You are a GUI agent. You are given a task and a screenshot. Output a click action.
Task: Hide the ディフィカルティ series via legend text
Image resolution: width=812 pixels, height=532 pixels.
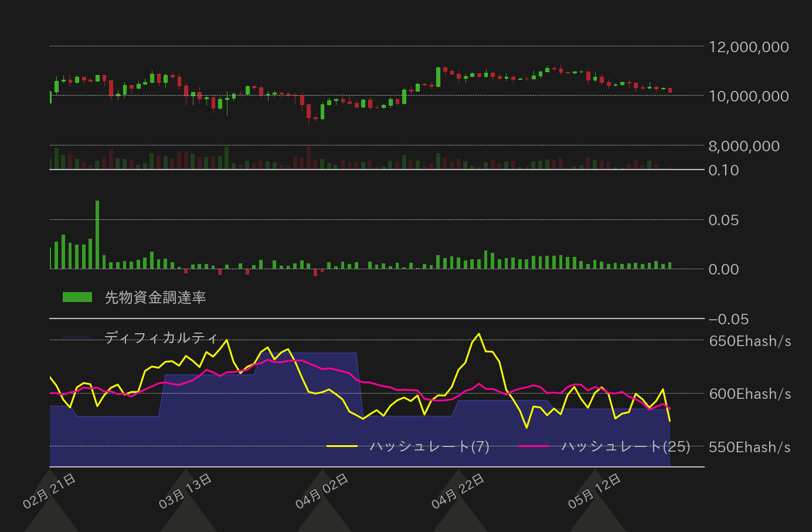click(161, 338)
